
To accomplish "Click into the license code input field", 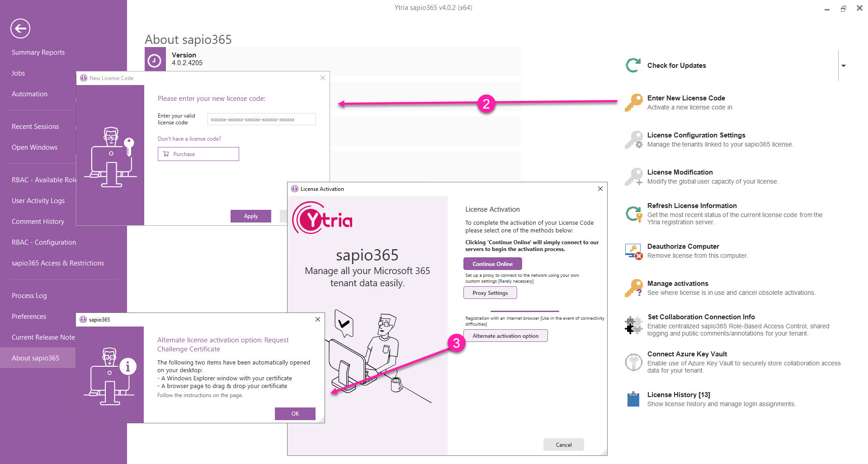I will [261, 119].
